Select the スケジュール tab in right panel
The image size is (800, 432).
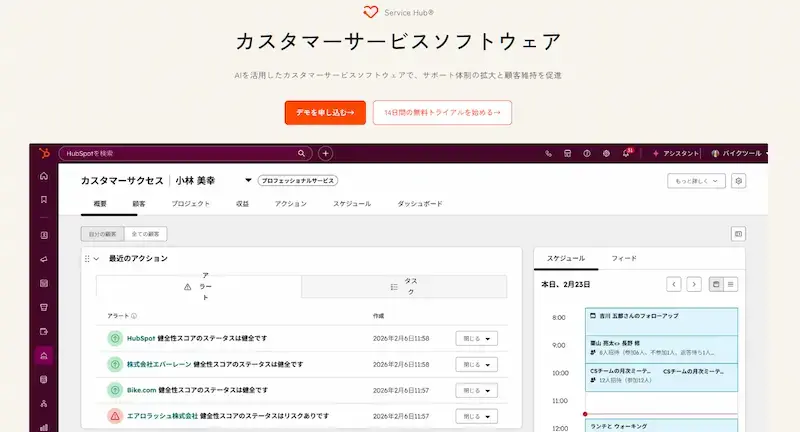point(566,259)
